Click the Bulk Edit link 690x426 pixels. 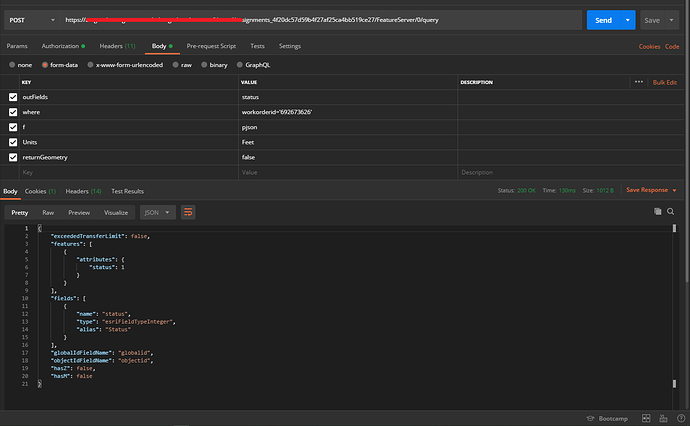pos(664,82)
